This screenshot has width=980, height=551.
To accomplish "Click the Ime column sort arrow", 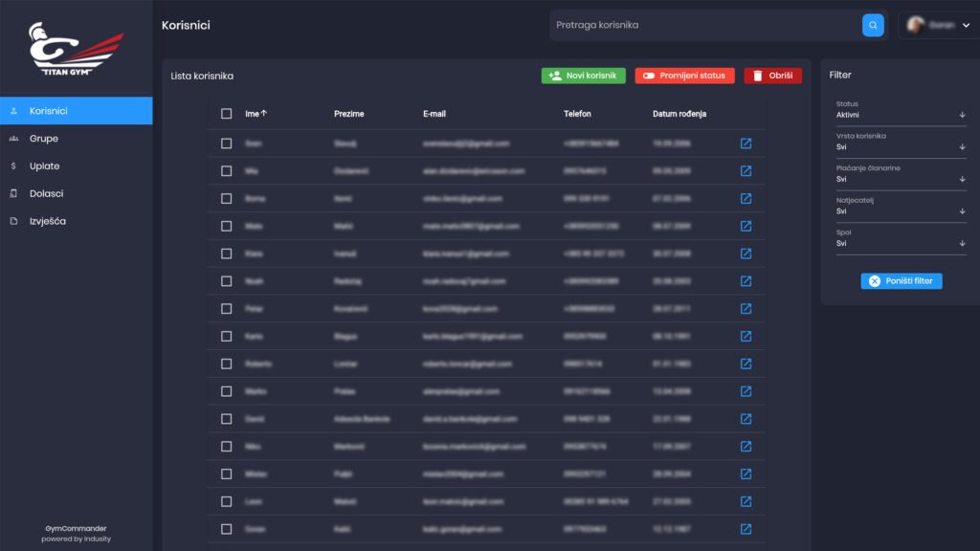I will click(264, 114).
